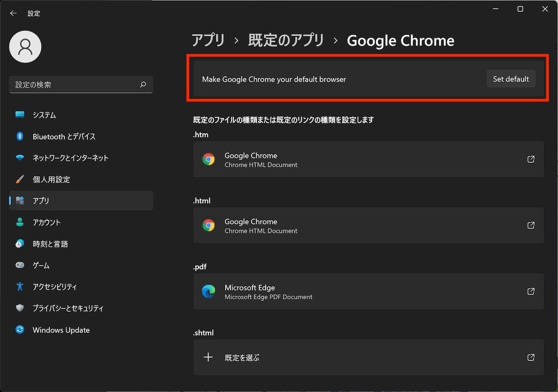The image size is (558, 392).
Task: Click the Bluetooth icon in the sidebar
Action: click(x=20, y=136)
